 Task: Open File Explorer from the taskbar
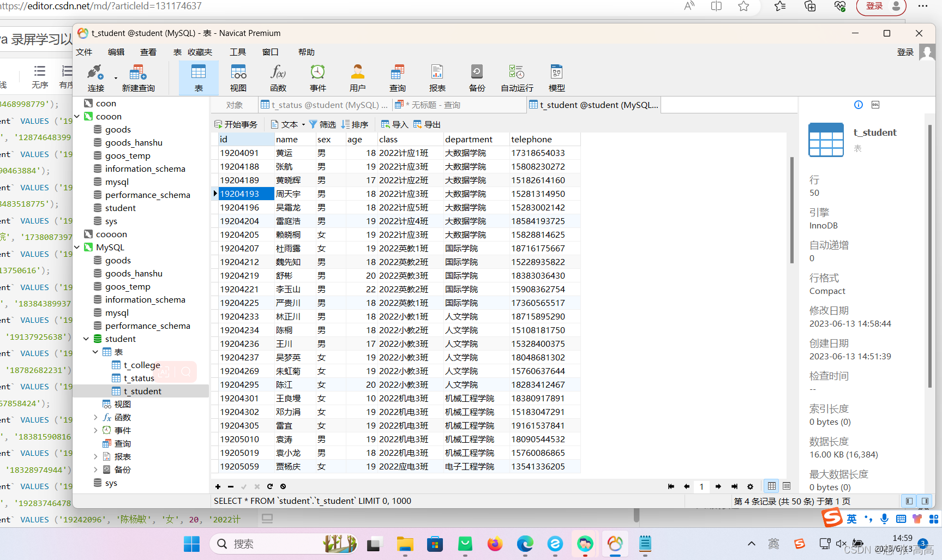(405, 544)
